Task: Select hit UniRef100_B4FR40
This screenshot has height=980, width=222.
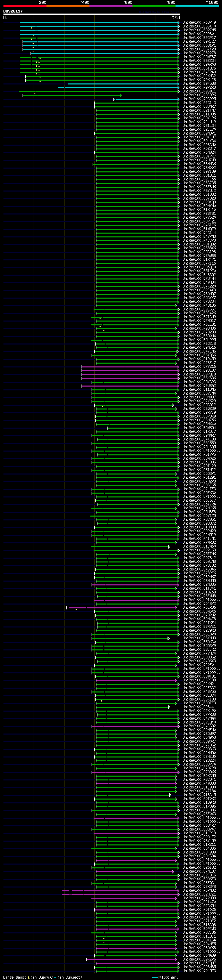Action: pos(199,72)
